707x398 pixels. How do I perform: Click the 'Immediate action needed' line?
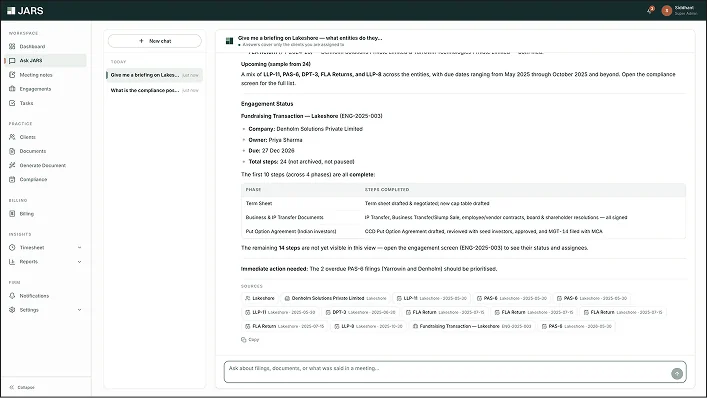point(369,269)
